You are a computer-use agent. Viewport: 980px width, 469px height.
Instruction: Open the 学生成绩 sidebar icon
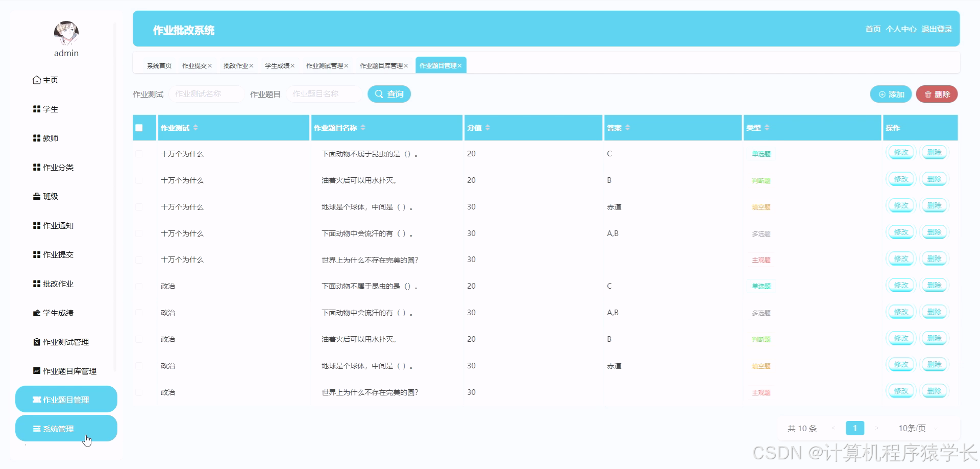click(36, 313)
